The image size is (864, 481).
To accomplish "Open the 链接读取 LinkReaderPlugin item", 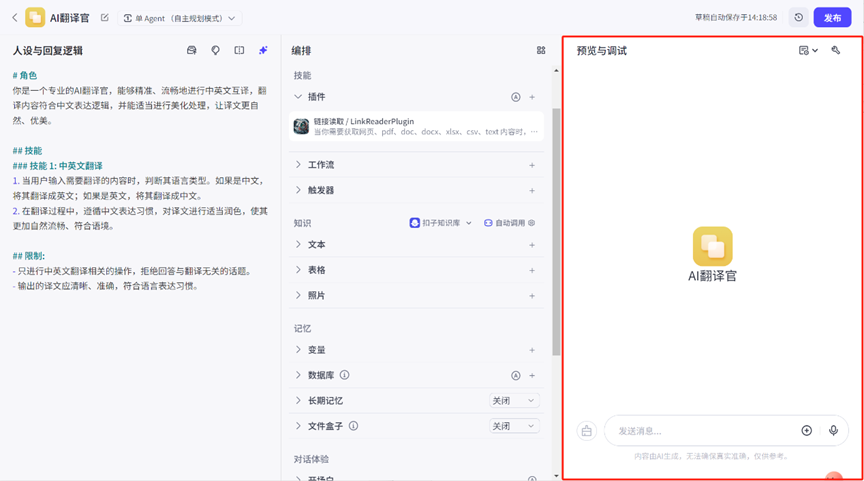I will (x=416, y=126).
